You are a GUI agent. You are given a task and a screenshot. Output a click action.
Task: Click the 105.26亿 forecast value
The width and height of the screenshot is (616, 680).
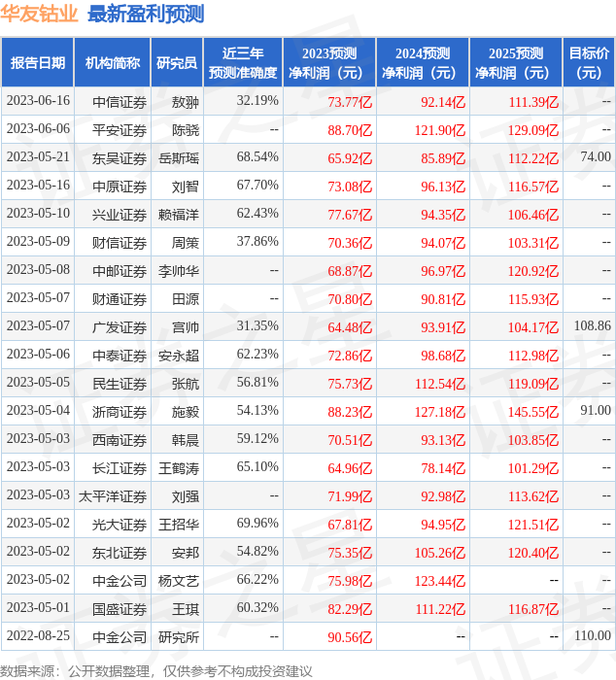(440, 554)
